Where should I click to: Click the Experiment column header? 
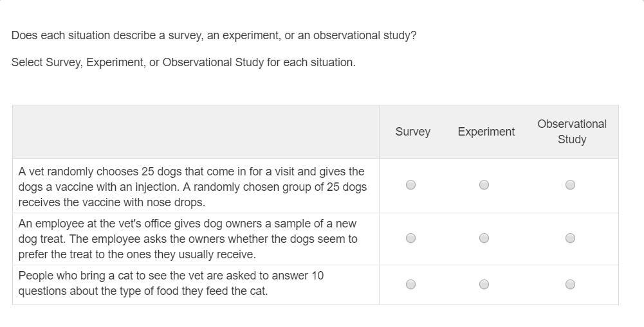point(486,132)
